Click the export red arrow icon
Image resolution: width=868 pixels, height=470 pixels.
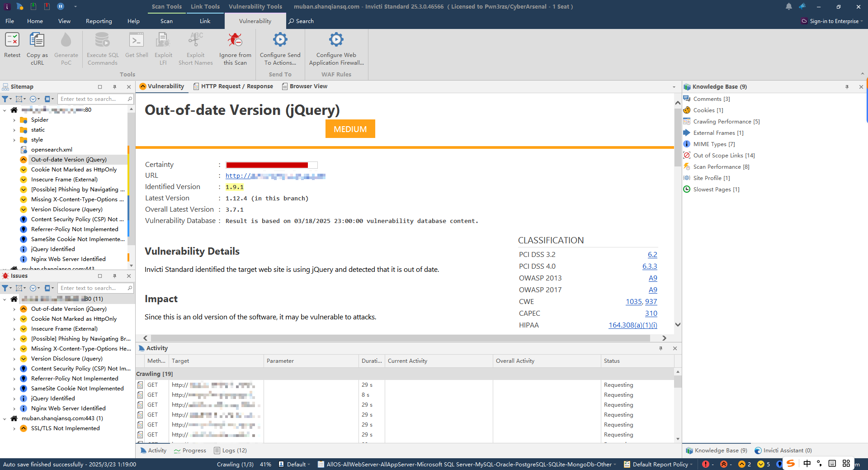(47, 6)
